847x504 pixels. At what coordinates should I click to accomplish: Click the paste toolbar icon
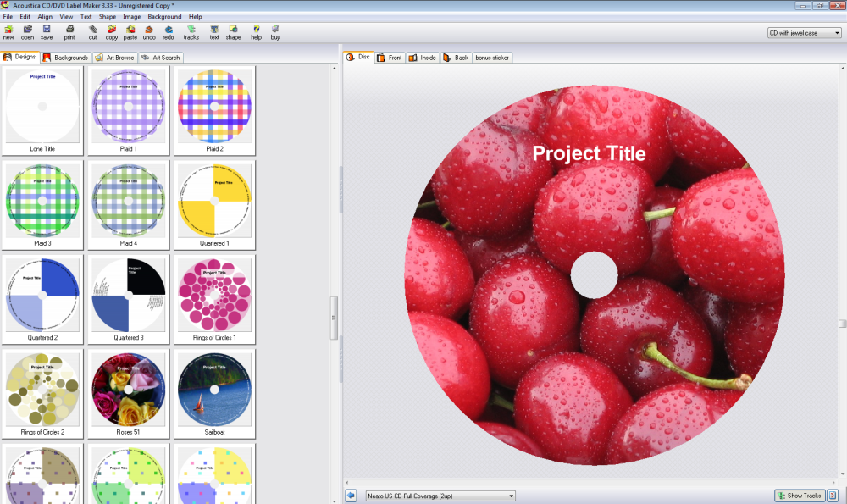(x=130, y=32)
